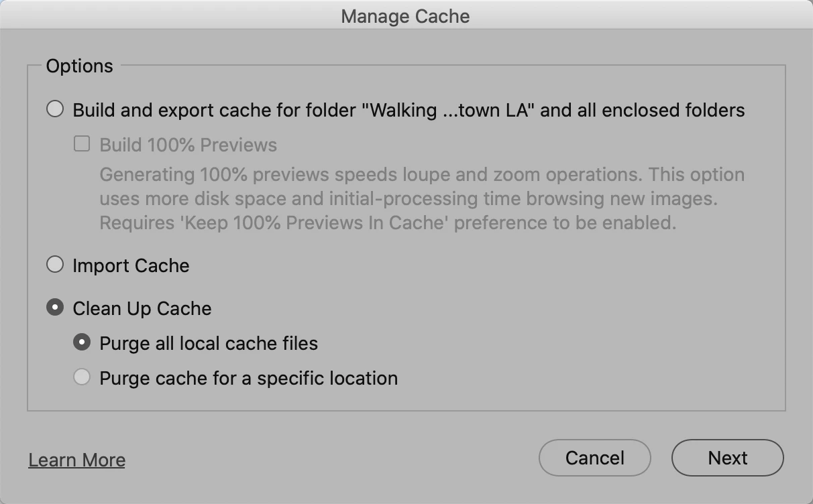Select the Build and export cache radio button
813x504 pixels.
point(55,109)
